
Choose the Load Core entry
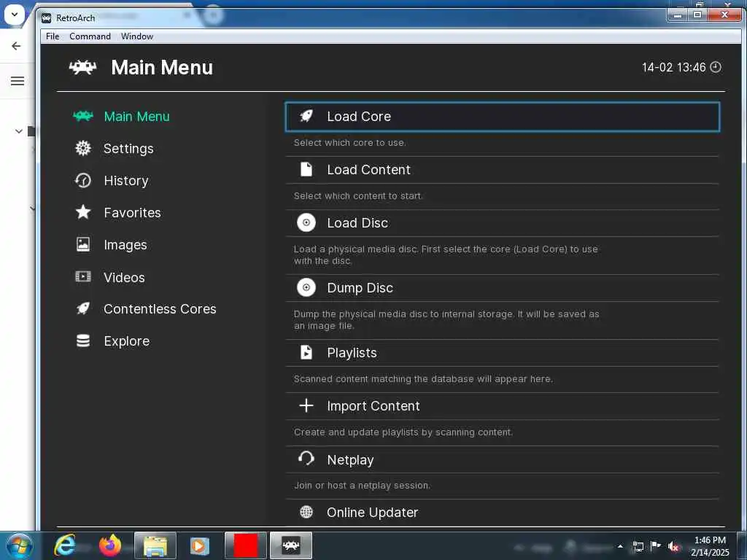click(x=502, y=117)
